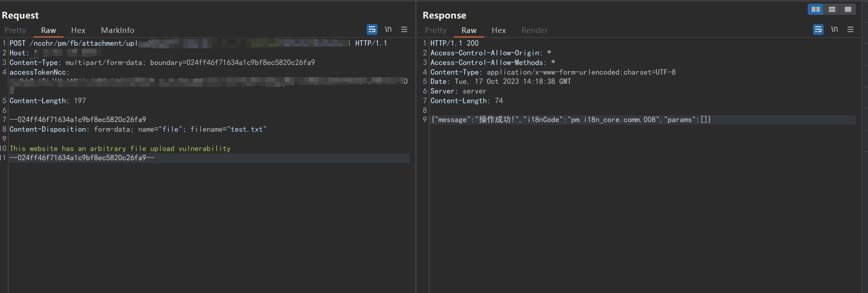Select top-bottom split layout view
The image size is (868, 293).
point(832,9)
